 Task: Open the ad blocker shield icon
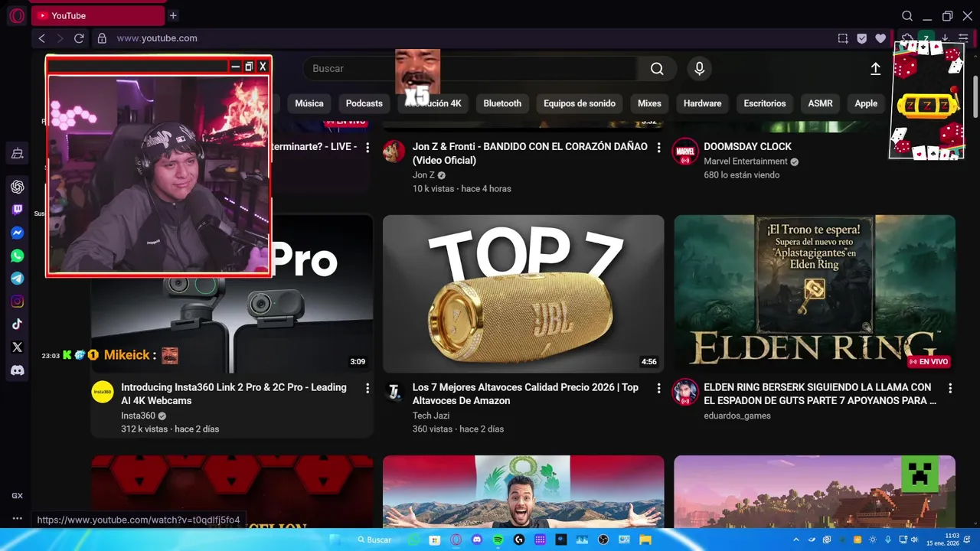[x=861, y=38]
